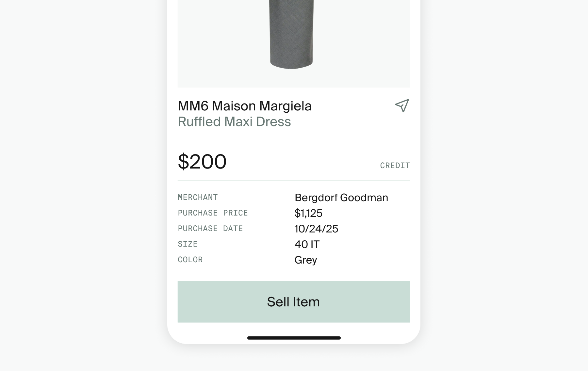Click the MERCHANT field label
This screenshot has width=588, height=371.
tap(198, 198)
